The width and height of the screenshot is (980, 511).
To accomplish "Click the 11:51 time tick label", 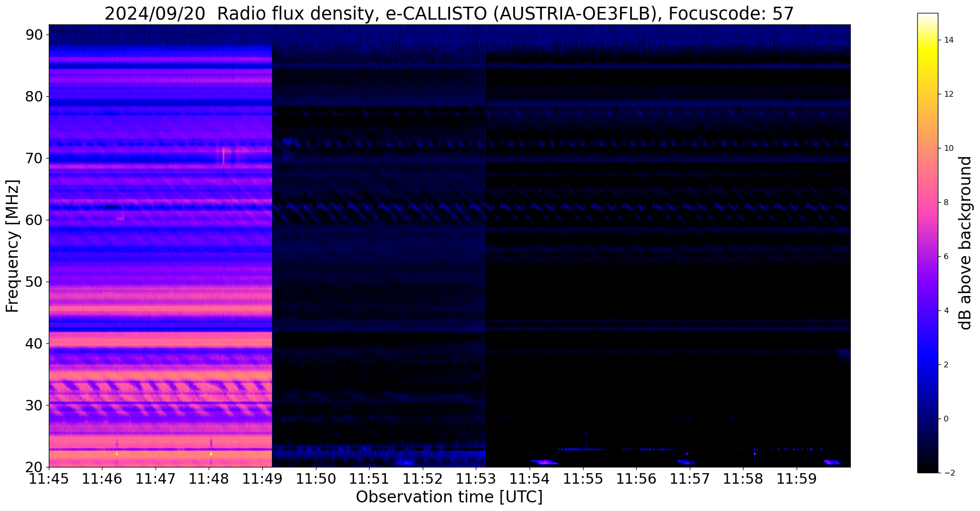I will (x=369, y=478).
